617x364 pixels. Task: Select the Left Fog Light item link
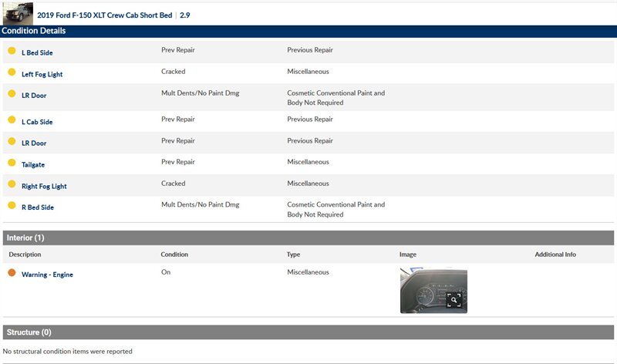pos(42,74)
